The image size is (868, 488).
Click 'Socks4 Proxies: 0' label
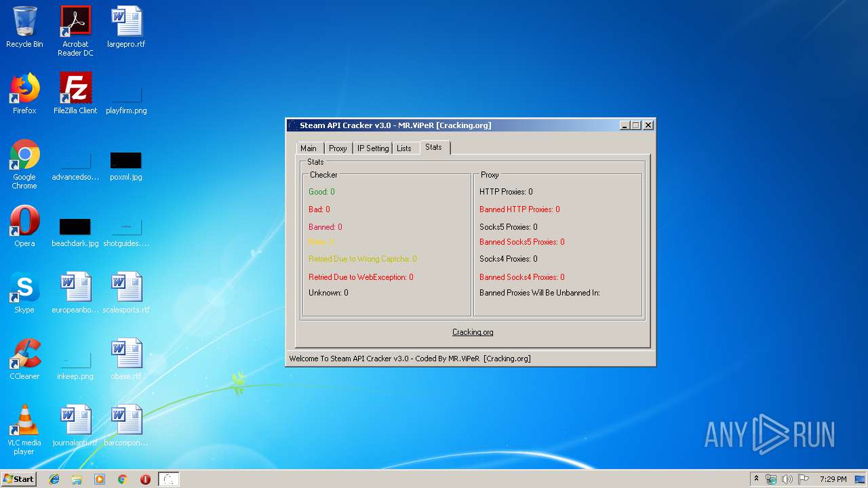pos(509,259)
